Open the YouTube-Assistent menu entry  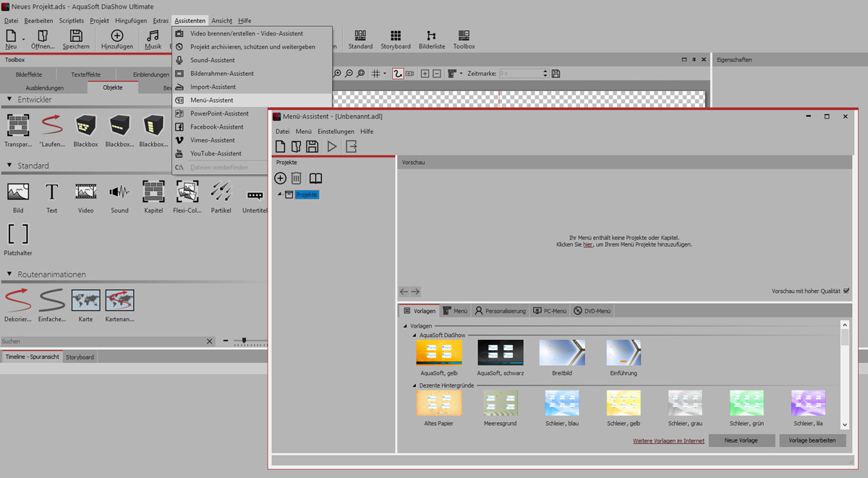[216, 153]
